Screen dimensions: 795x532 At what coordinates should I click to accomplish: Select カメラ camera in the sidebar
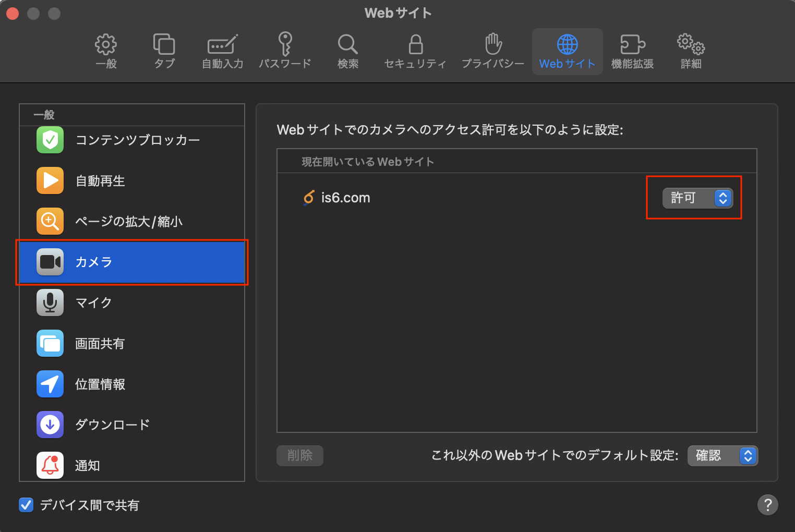coord(132,262)
